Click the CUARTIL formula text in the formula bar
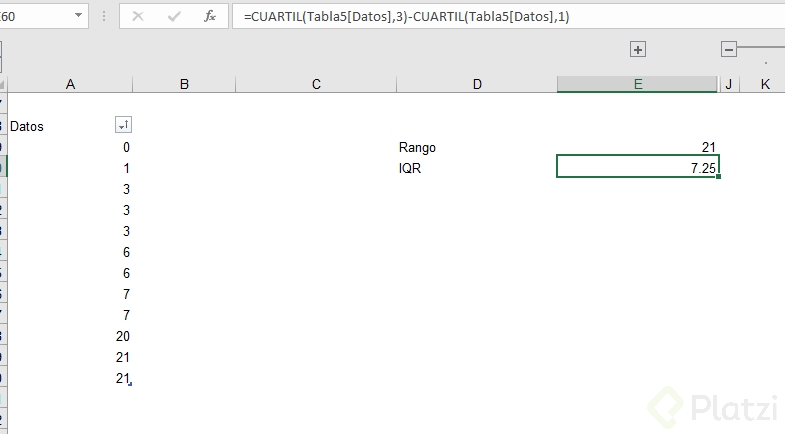The width and height of the screenshot is (785, 434). [407, 17]
